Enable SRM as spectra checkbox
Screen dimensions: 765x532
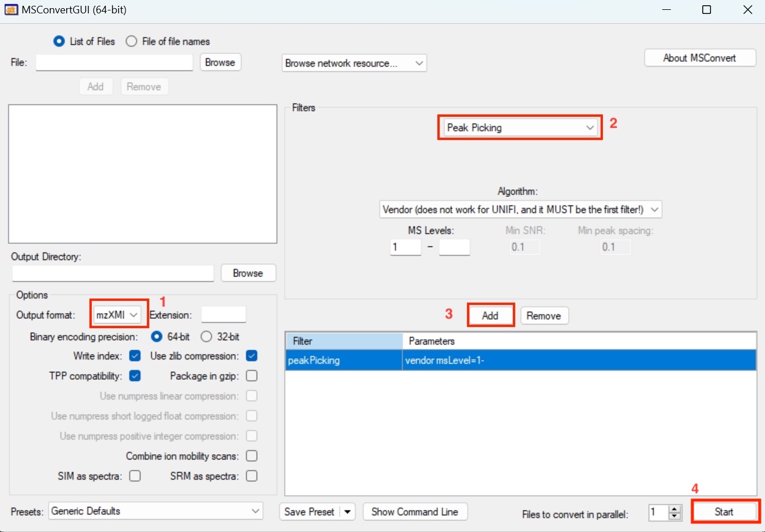[x=252, y=476]
